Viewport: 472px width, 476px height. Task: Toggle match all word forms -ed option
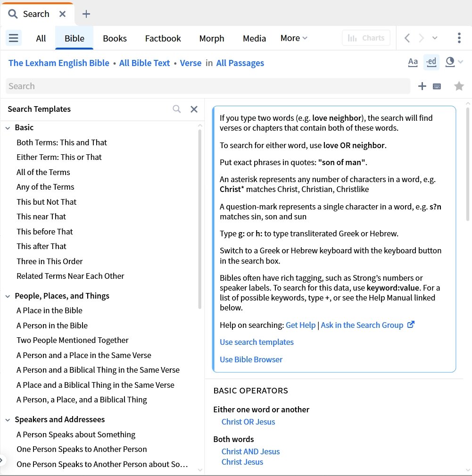click(x=431, y=62)
